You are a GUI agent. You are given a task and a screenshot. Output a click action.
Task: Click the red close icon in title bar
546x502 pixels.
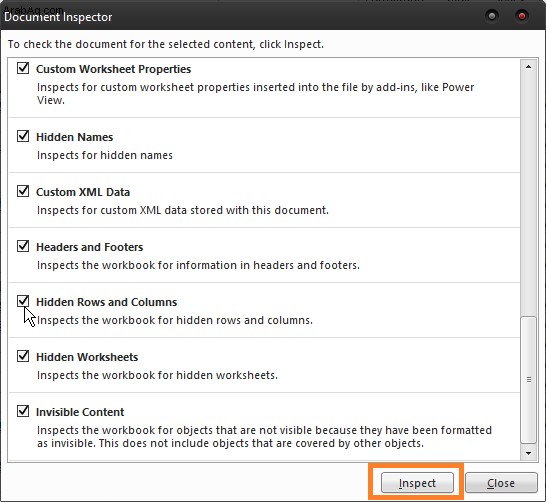click(x=522, y=16)
